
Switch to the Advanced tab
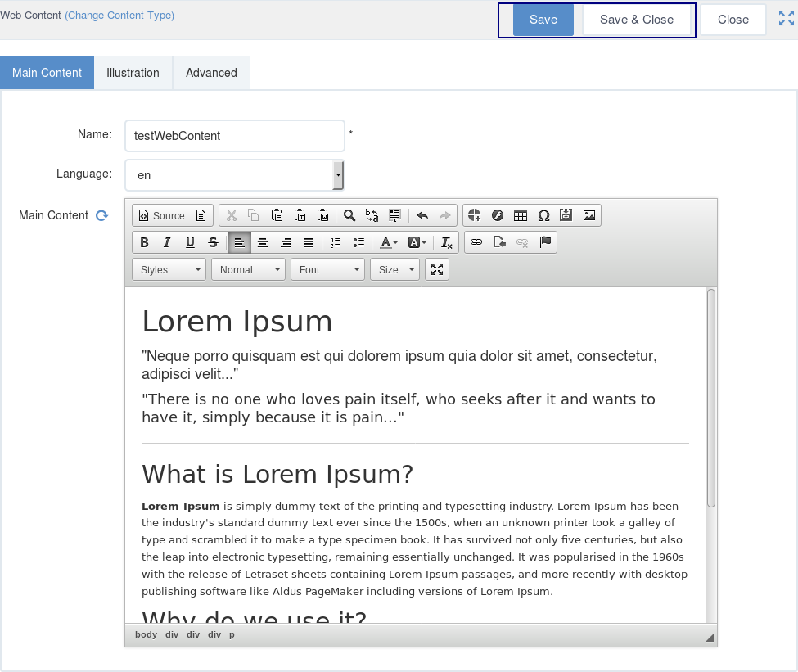click(x=211, y=73)
